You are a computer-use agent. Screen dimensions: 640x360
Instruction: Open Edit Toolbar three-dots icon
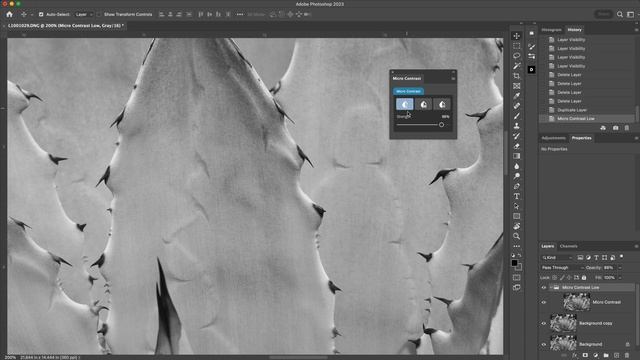click(x=517, y=246)
